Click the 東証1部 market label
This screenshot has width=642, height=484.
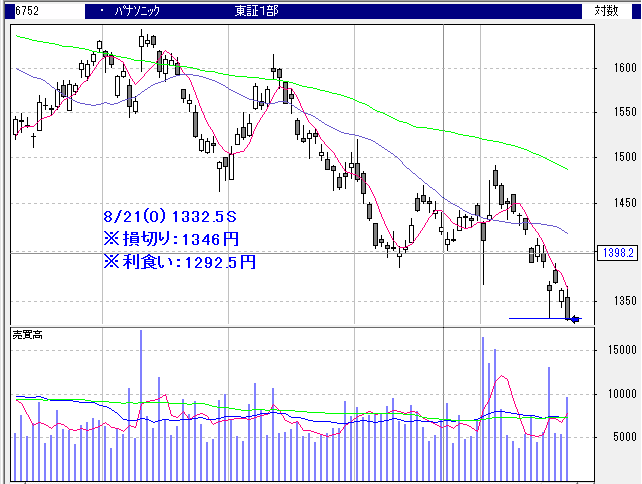[257, 11]
